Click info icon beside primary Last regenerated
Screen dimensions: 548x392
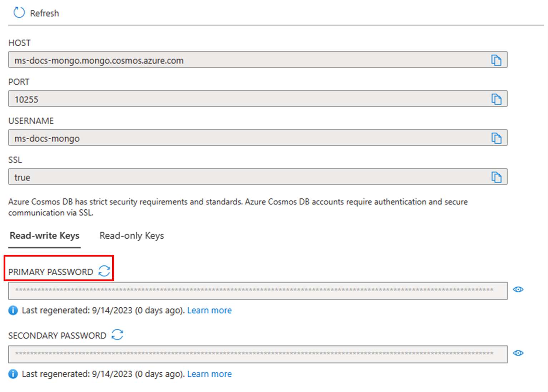(13, 311)
